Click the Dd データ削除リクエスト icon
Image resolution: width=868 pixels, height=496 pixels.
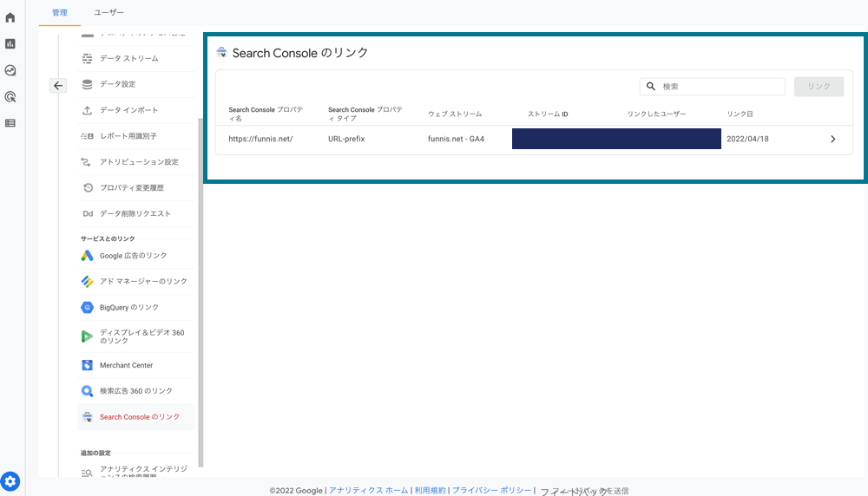(88, 213)
